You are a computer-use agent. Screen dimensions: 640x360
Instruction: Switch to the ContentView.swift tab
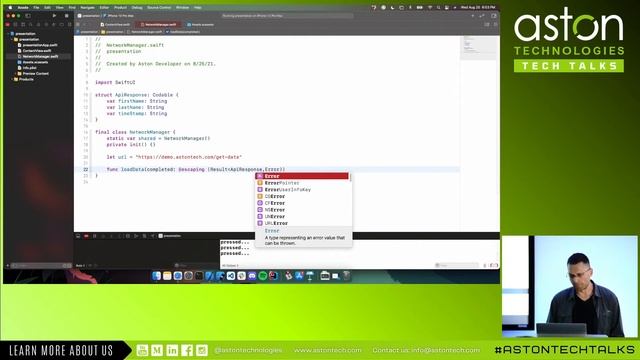click(115, 24)
